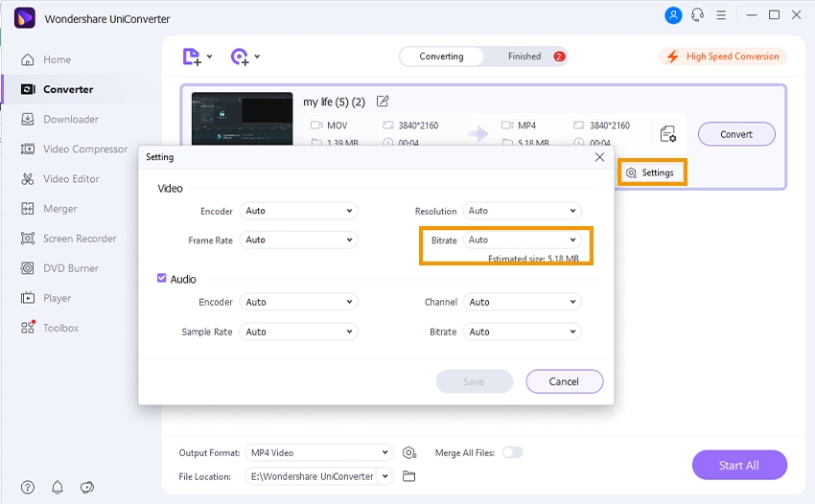The image size is (815, 504).
Task: Open the video Encoder dropdown
Action: [298, 211]
